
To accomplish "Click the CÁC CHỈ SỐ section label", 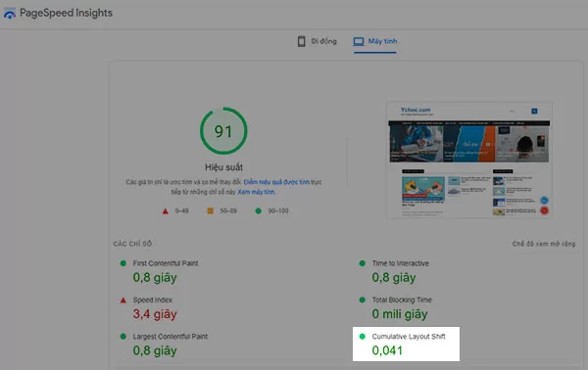I will click(132, 244).
